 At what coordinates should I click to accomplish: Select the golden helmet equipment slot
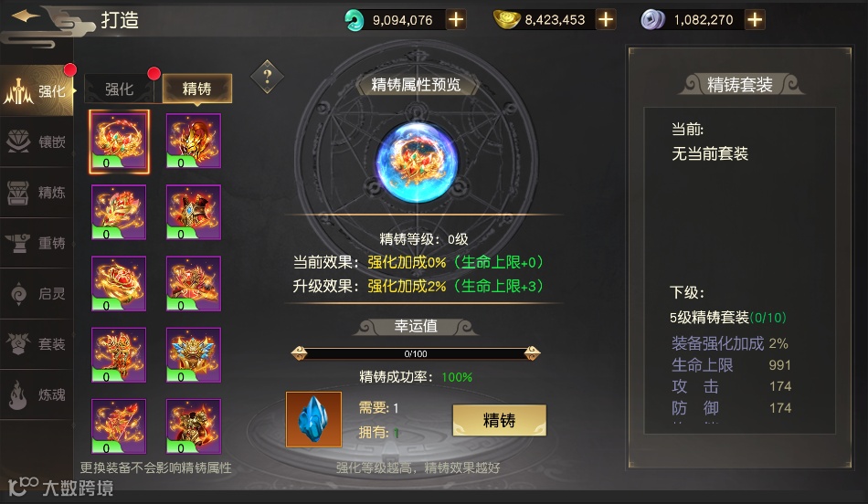coord(194,141)
